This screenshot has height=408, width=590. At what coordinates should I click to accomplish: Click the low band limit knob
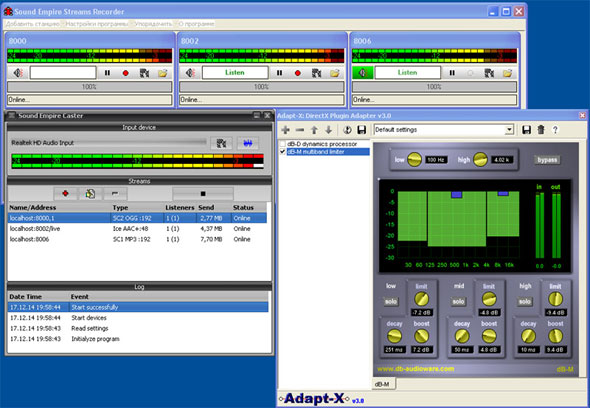click(x=421, y=299)
